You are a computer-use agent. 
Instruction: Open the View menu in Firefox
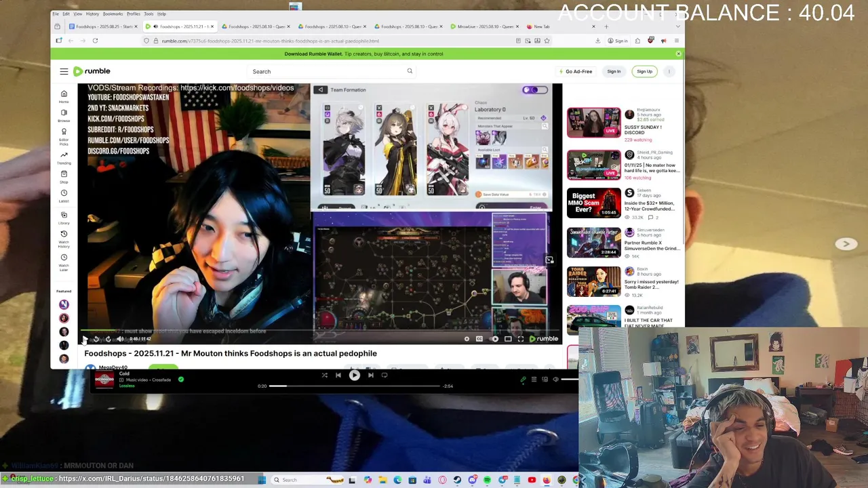point(78,14)
